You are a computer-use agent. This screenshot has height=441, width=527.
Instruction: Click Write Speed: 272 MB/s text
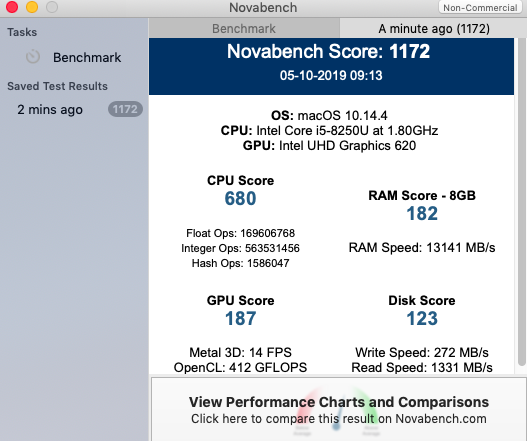coord(422,352)
